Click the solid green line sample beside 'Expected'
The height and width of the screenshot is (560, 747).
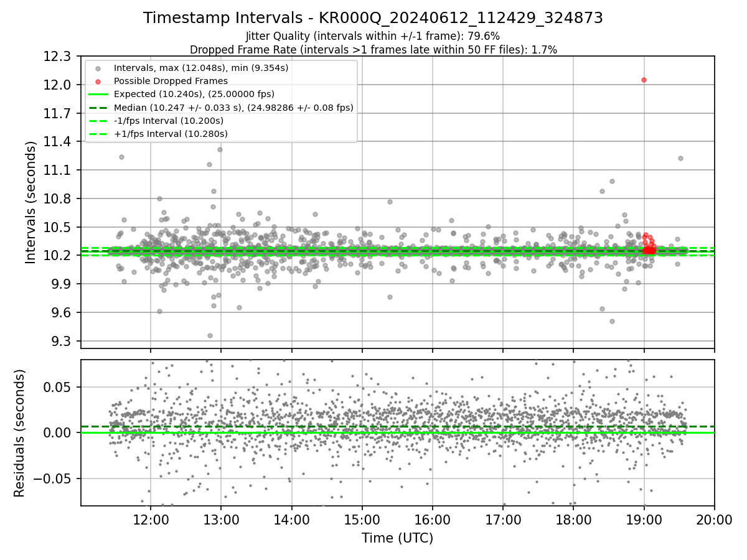pyautogui.click(x=100, y=94)
